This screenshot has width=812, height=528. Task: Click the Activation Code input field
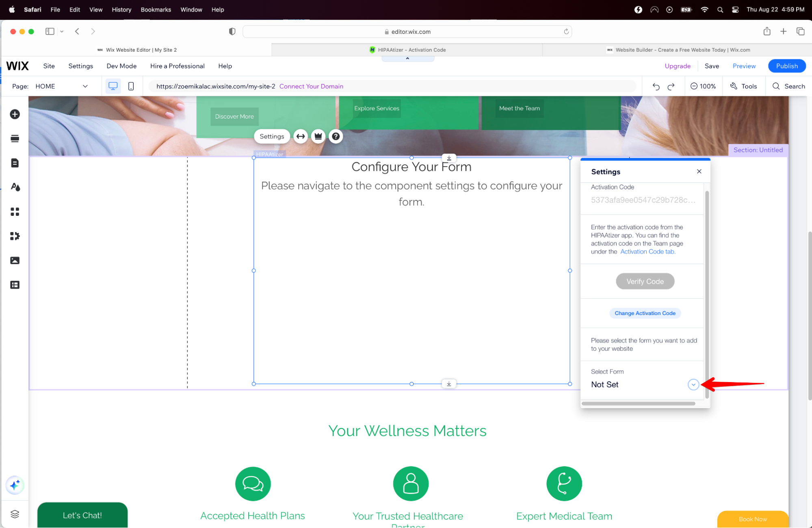point(643,200)
